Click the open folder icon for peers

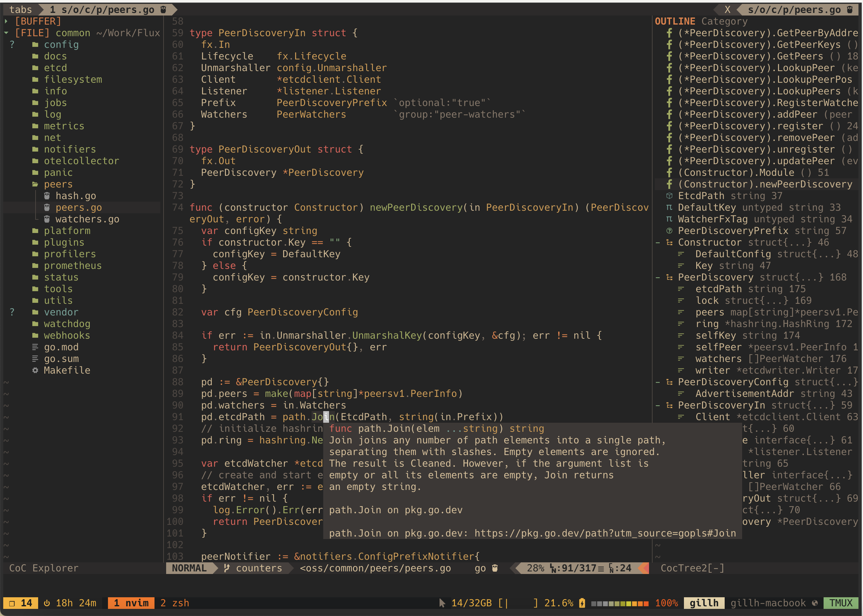(x=35, y=184)
